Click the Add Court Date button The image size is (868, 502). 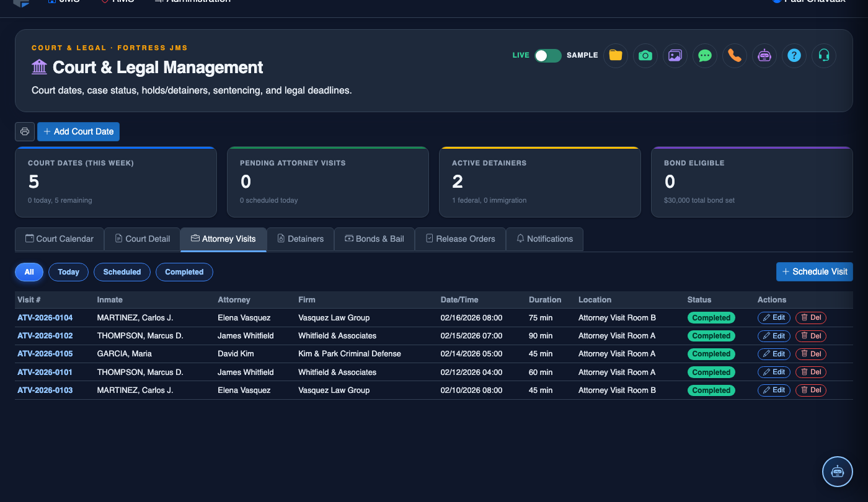point(78,131)
